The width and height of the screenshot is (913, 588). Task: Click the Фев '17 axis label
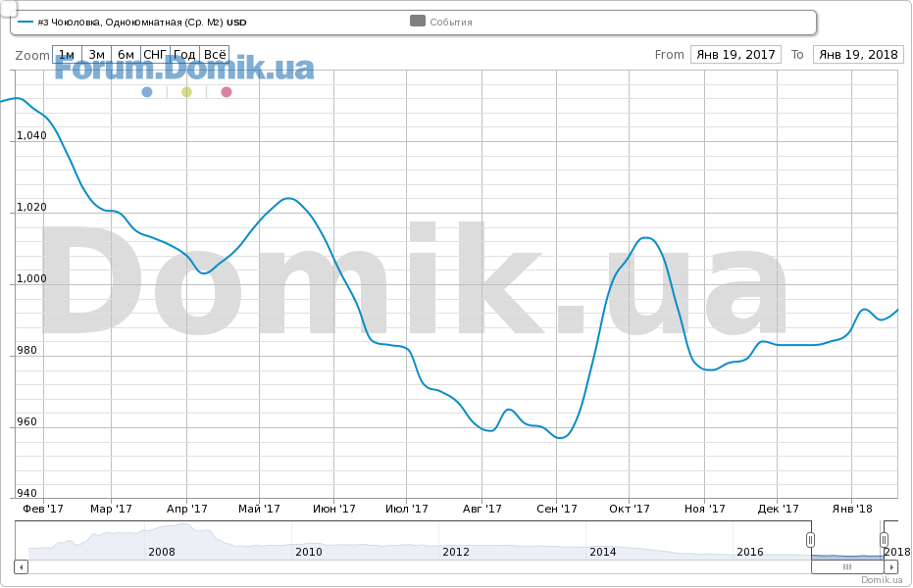click(43, 509)
